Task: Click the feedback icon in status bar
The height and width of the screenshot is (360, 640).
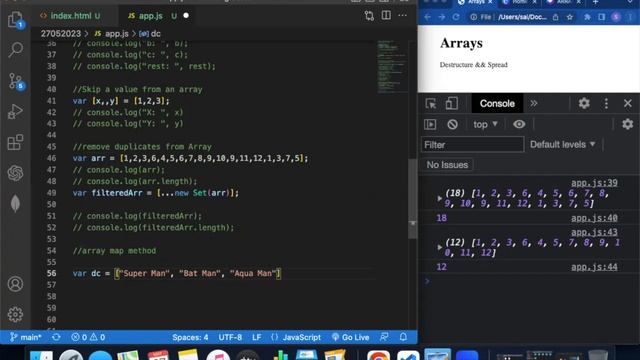Action: [x=384, y=337]
